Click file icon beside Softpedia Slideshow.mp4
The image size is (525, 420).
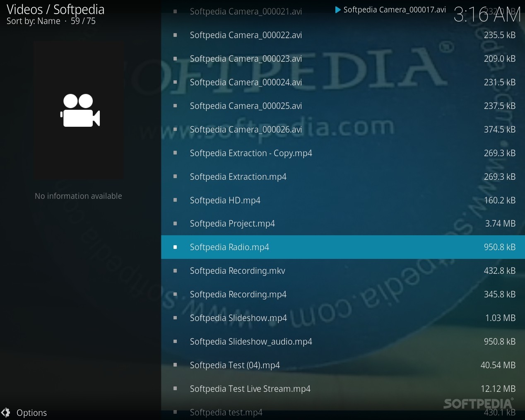pos(175,318)
